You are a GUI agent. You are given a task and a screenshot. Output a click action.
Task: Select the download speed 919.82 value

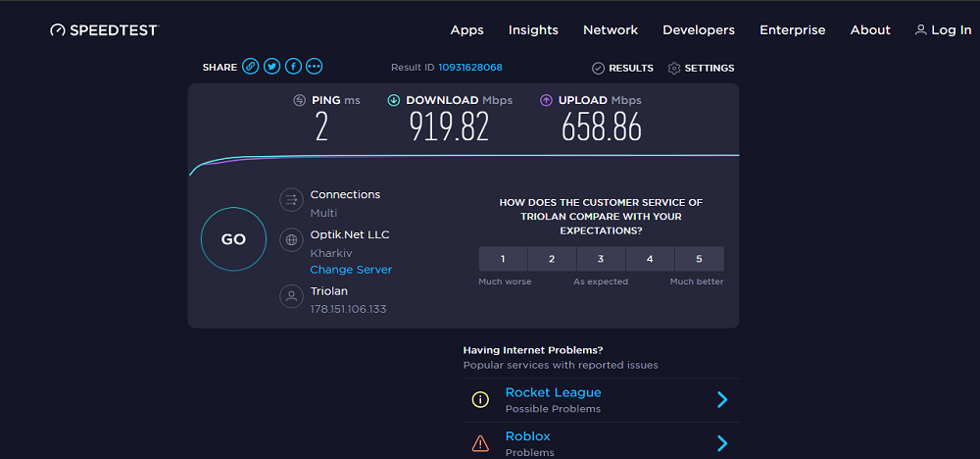tap(449, 127)
